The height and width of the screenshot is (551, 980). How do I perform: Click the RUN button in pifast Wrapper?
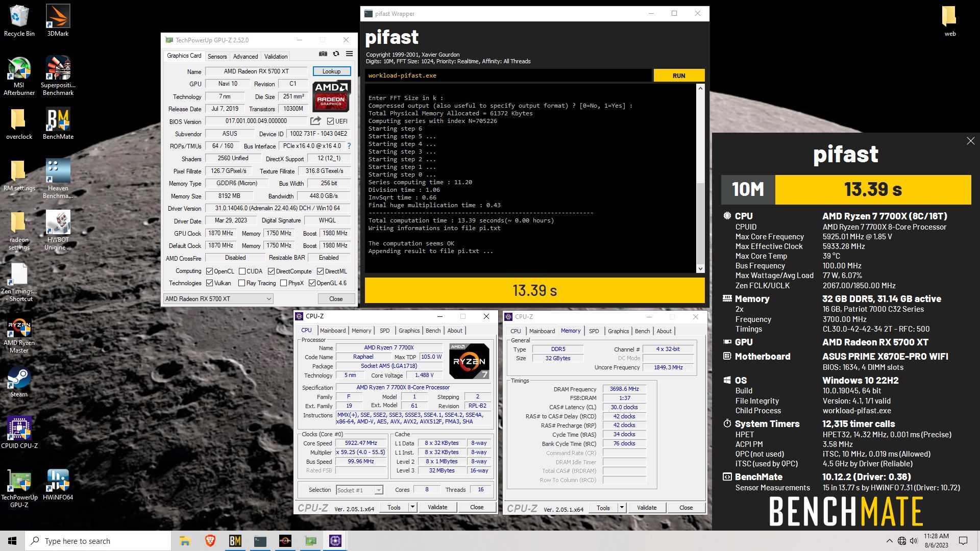pyautogui.click(x=679, y=76)
